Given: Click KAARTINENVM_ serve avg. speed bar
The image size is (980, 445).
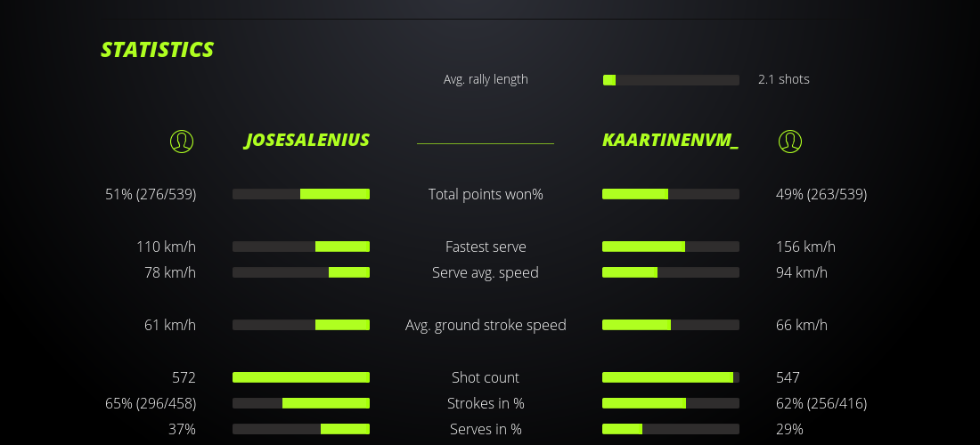Looking at the screenshot, I should [x=671, y=272].
